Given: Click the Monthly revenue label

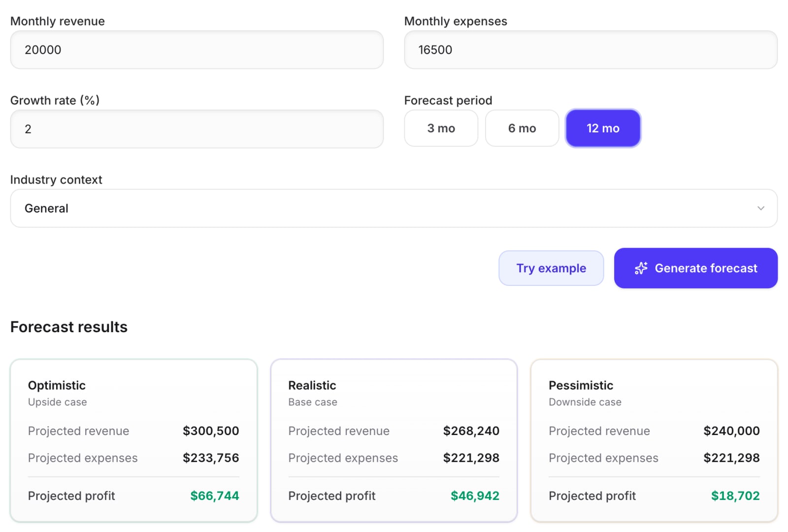Looking at the screenshot, I should tap(58, 21).
